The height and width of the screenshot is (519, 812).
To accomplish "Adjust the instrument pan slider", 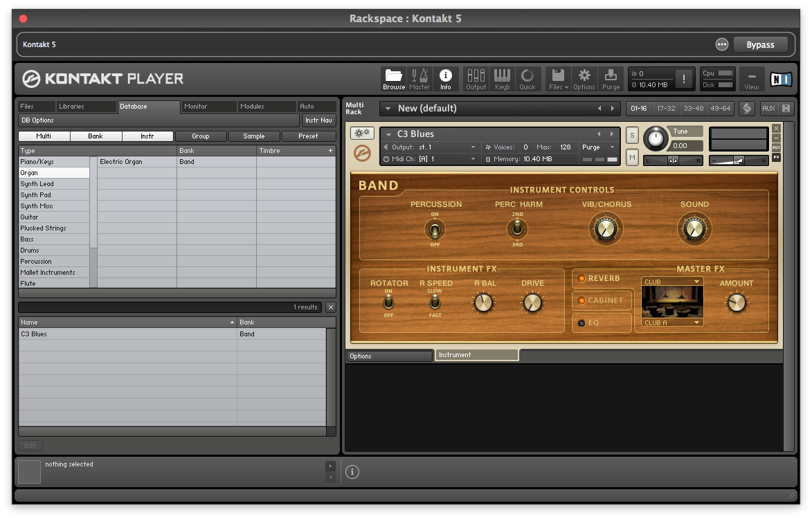I will (673, 161).
